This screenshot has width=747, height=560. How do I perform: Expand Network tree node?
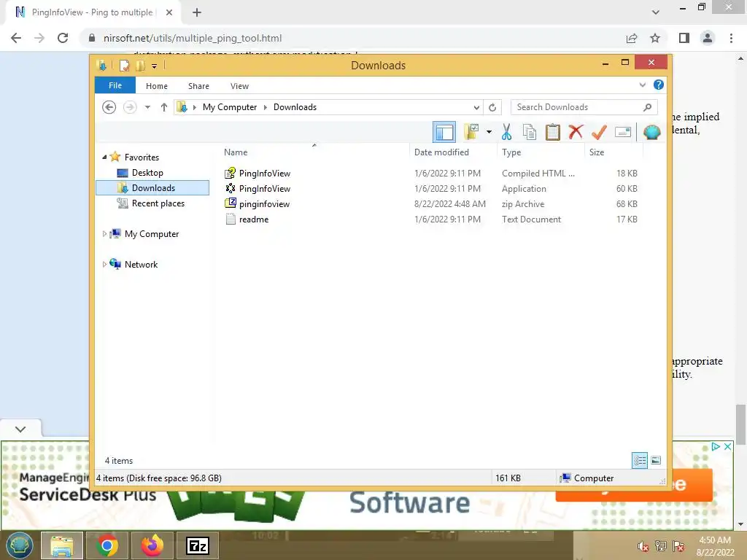[104, 264]
